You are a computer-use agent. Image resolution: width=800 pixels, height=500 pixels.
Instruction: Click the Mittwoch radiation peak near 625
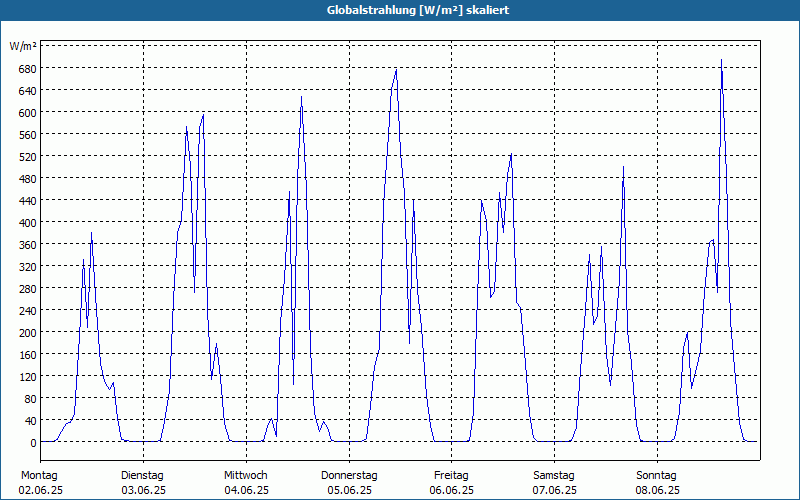coord(302,97)
